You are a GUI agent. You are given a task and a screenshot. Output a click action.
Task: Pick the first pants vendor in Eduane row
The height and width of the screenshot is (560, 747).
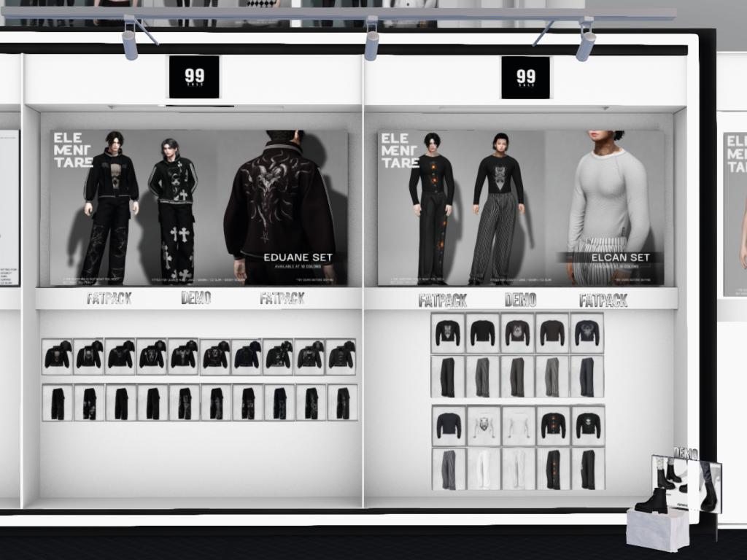pyautogui.click(x=57, y=402)
